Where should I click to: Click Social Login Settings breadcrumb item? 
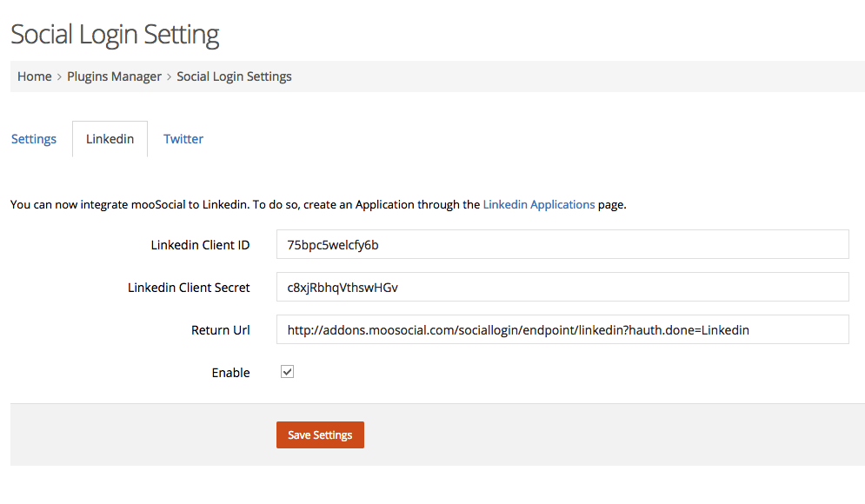[x=234, y=76]
